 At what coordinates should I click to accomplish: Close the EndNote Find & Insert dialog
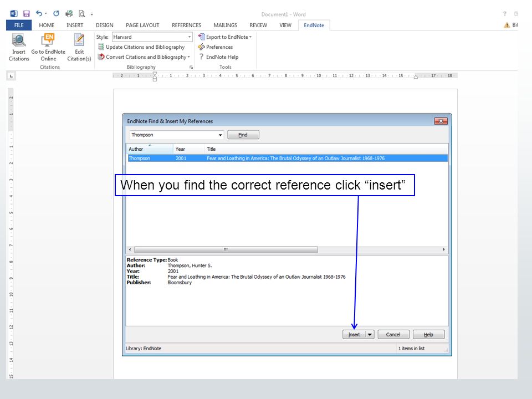[x=441, y=121]
